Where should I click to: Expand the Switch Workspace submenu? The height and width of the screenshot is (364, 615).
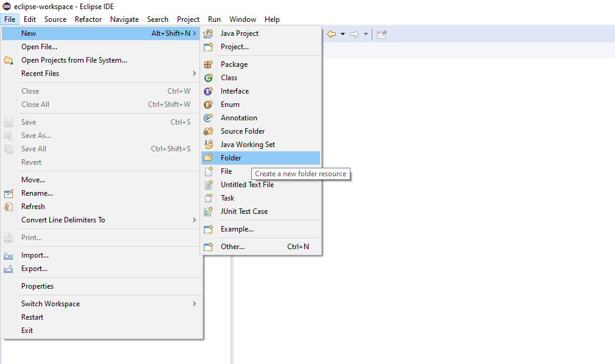pos(194,304)
